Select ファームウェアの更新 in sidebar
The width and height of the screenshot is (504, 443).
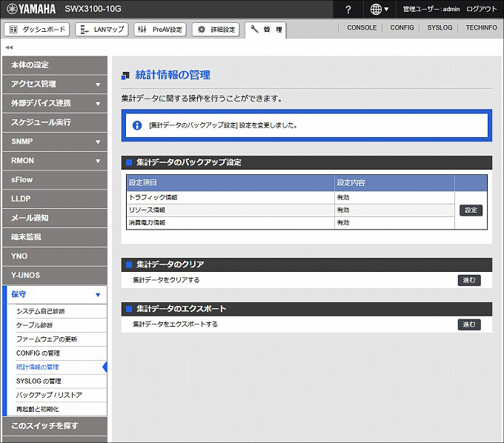[x=47, y=339]
